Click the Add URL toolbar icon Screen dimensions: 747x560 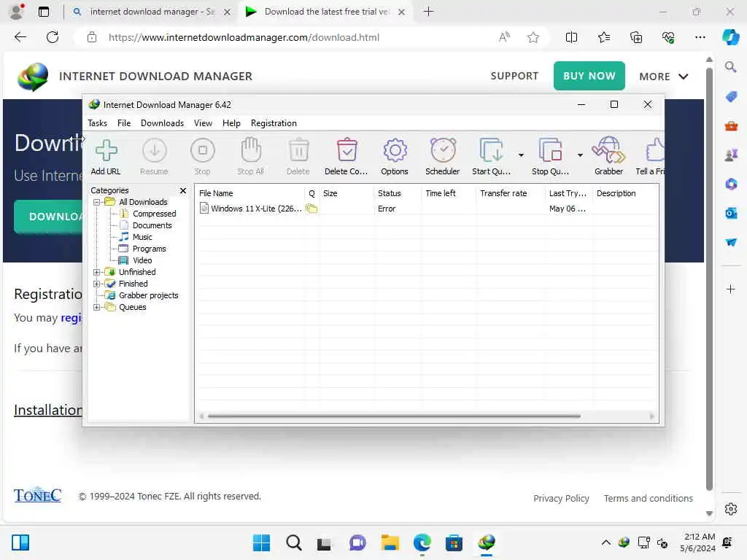[x=106, y=150]
